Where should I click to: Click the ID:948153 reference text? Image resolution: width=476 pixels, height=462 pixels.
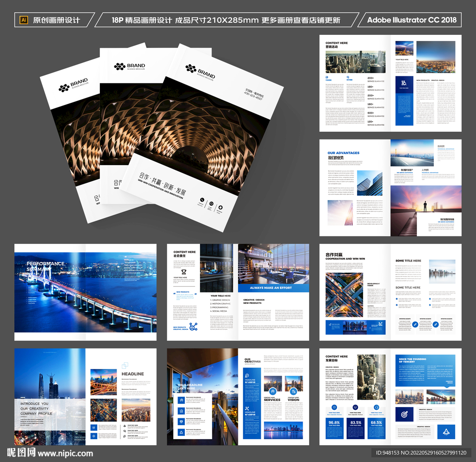[421, 453]
